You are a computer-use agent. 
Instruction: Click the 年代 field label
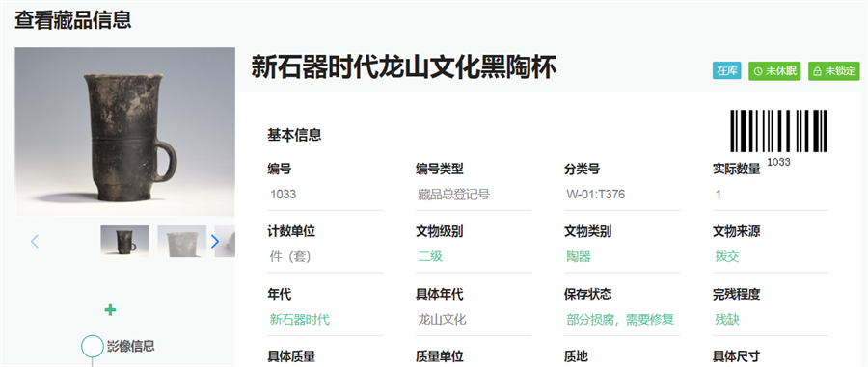(279, 294)
